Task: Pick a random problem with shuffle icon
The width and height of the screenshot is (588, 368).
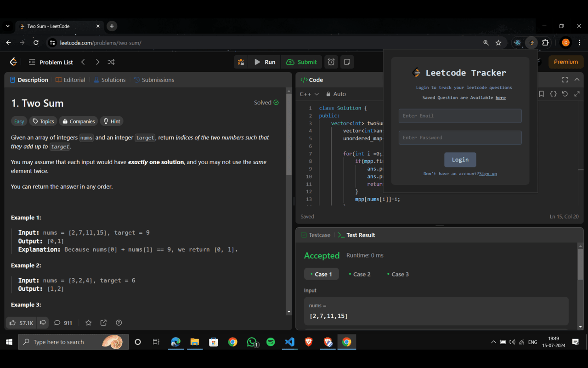Action: [111, 62]
